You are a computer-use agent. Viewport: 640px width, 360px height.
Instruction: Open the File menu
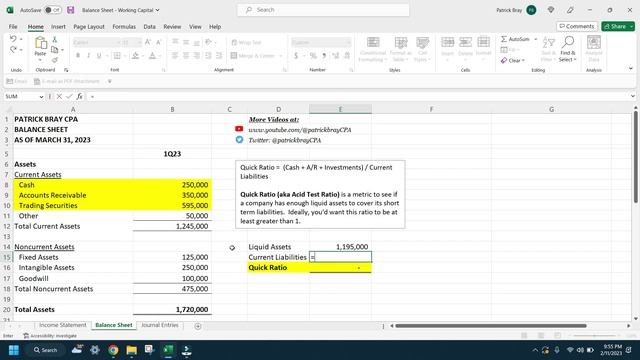pos(13,27)
